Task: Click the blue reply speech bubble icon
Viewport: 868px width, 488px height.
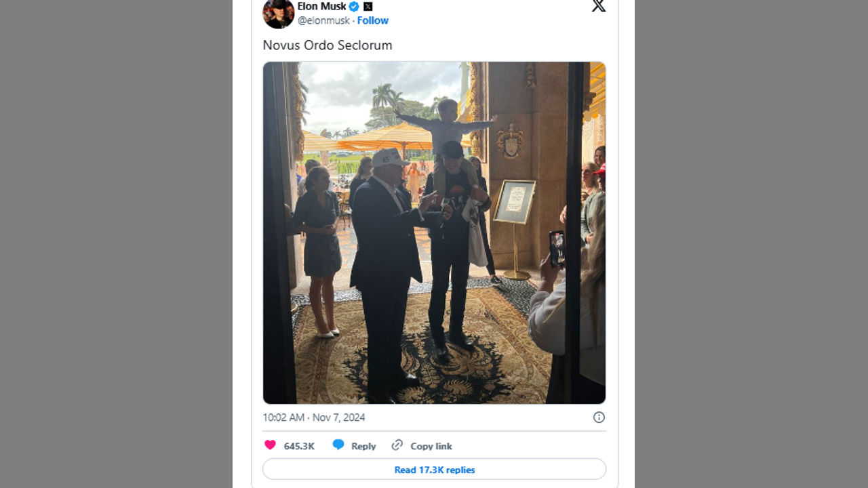Action: [x=338, y=445]
